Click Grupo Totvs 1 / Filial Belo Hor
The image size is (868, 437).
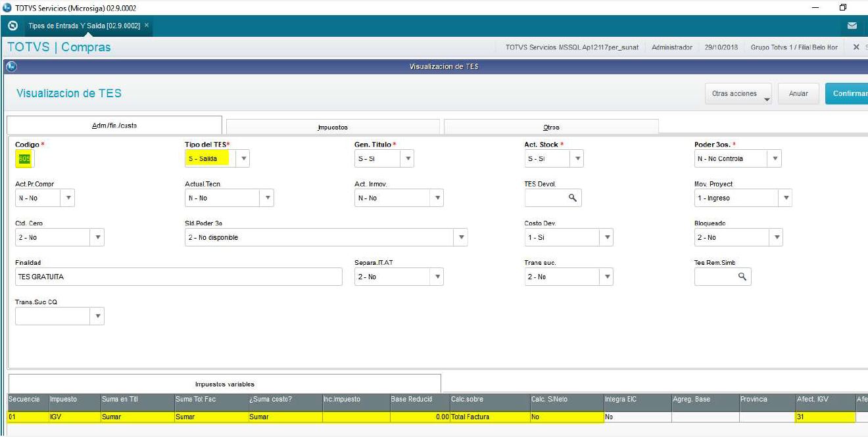pyautogui.click(x=794, y=47)
